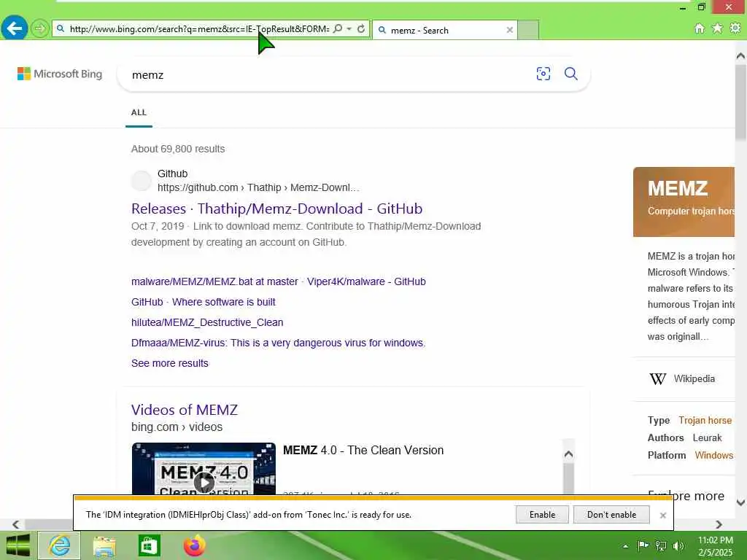Open Favorites with the star icon
The width and height of the screenshot is (747, 560).
click(x=717, y=28)
